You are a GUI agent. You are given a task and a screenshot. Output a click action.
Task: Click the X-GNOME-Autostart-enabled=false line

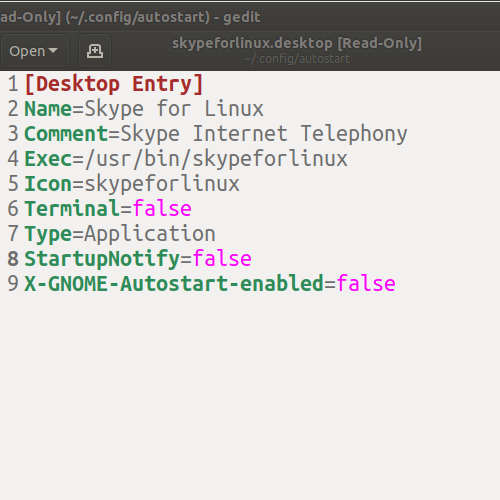tap(210, 284)
